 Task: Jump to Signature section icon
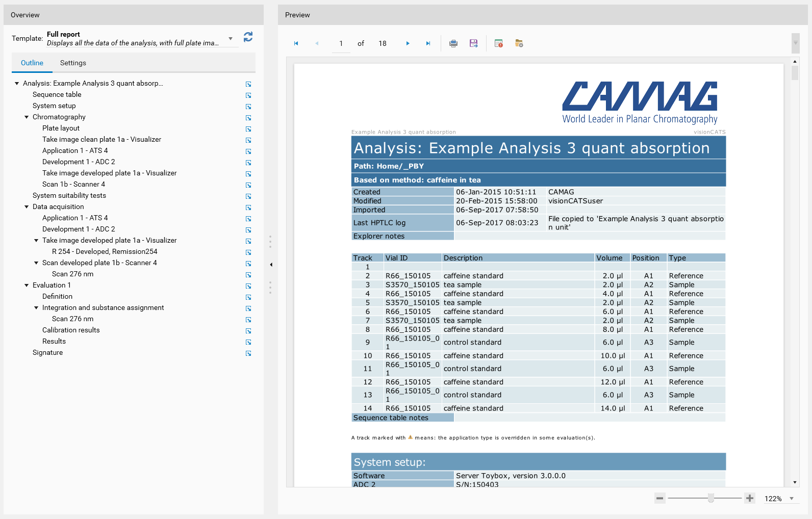pyautogui.click(x=248, y=353)
